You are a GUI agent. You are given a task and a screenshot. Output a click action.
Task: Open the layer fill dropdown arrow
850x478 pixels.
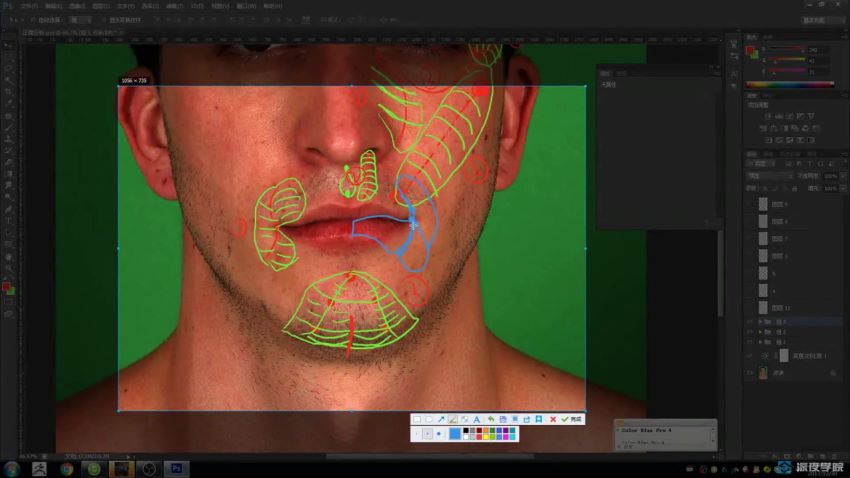click(x=843, y=188)
